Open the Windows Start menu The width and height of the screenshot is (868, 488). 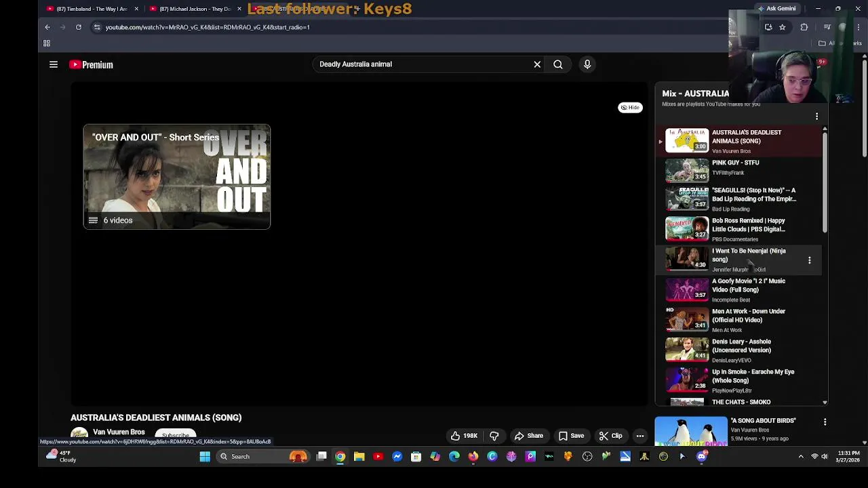pos(205,457)
